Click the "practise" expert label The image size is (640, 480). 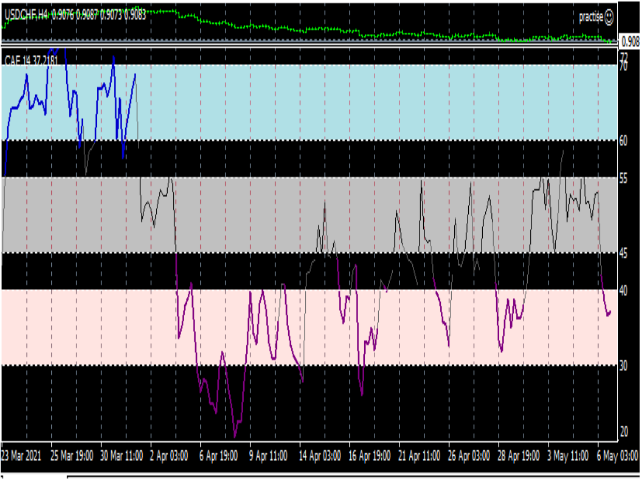click(591, 18)
